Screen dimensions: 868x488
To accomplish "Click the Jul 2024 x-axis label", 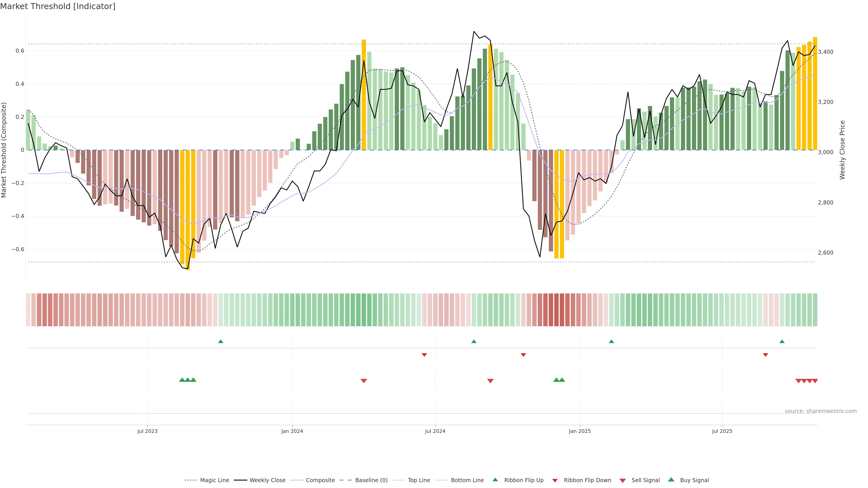I will point(435,431).
